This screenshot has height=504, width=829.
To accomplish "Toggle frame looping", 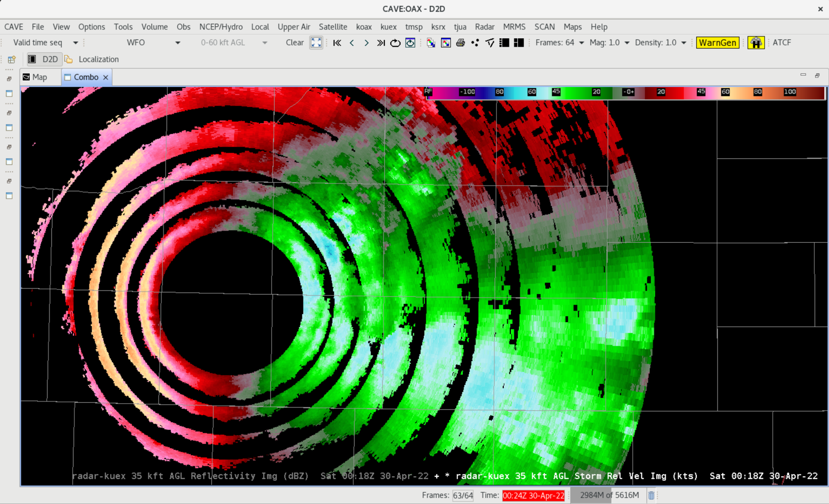I will 395,43.
